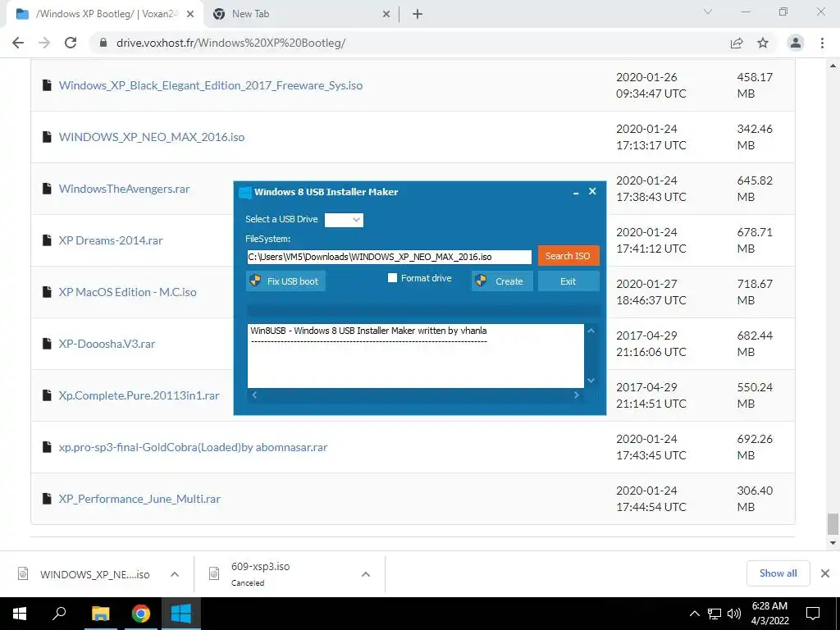840x630 pixels.
Task: Switch to the New Tab tab
Action: (x=302, y=15)
